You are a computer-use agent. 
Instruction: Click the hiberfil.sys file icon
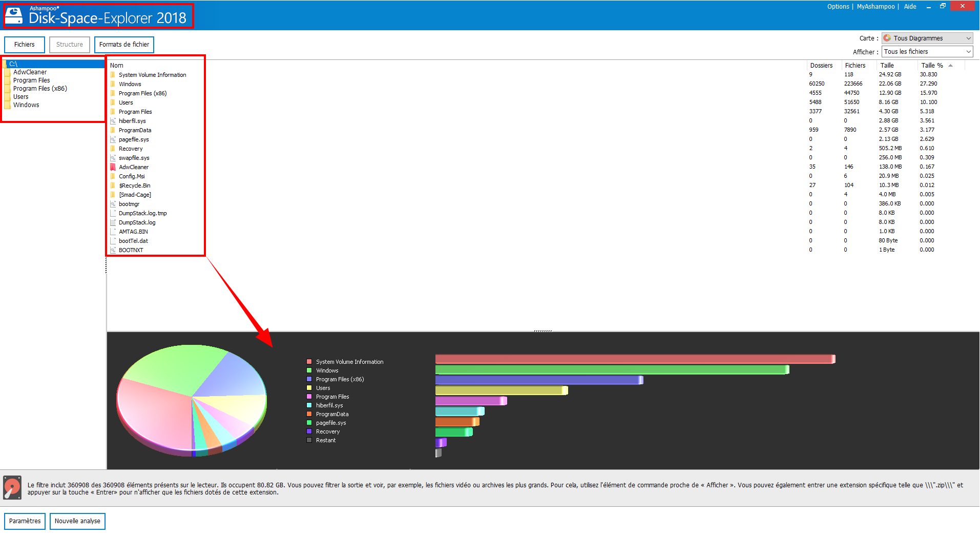coord(113,121)
